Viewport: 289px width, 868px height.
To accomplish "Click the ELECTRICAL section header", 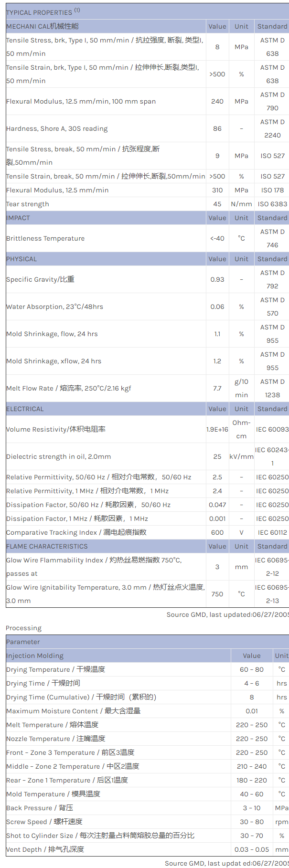I will pos(25,409).
